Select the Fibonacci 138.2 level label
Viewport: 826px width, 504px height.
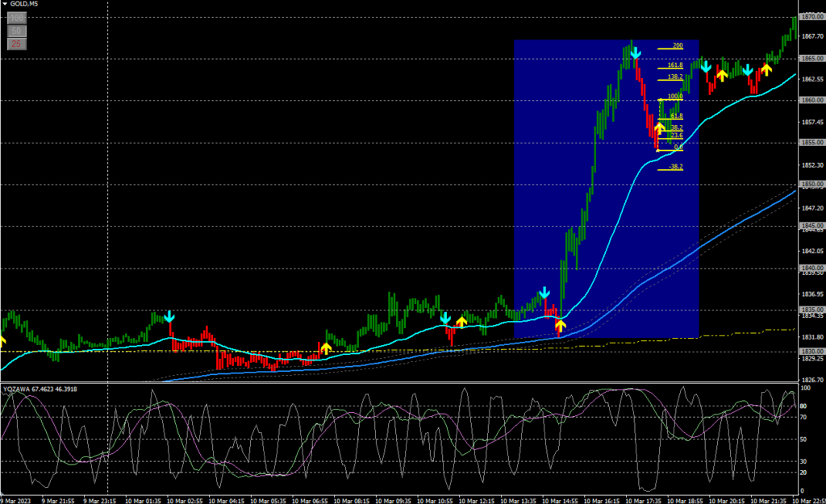click(675, 77)
